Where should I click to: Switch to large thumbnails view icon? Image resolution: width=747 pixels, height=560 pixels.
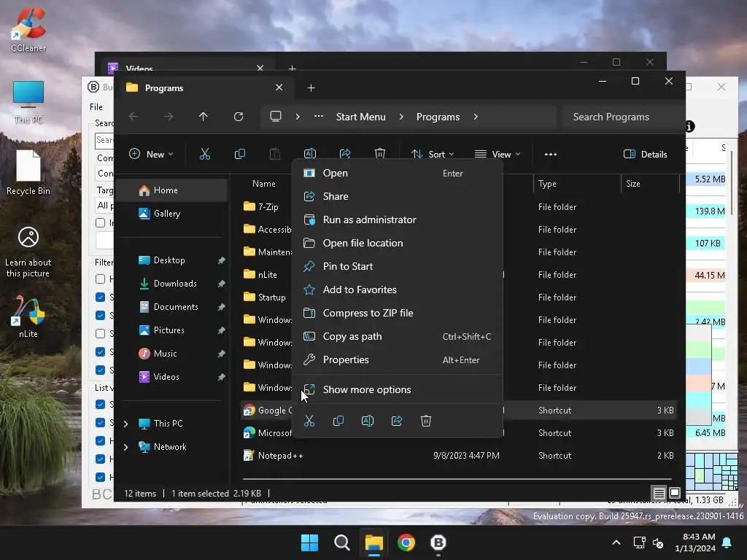[x=675, y=493]
